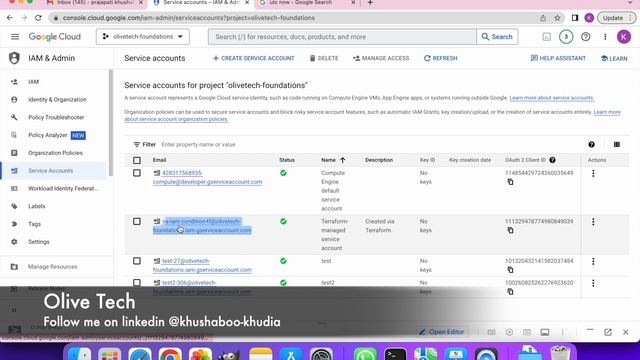Click the Refresh button
The height and width of the screenshot is (360, 640).
[440, 58]
